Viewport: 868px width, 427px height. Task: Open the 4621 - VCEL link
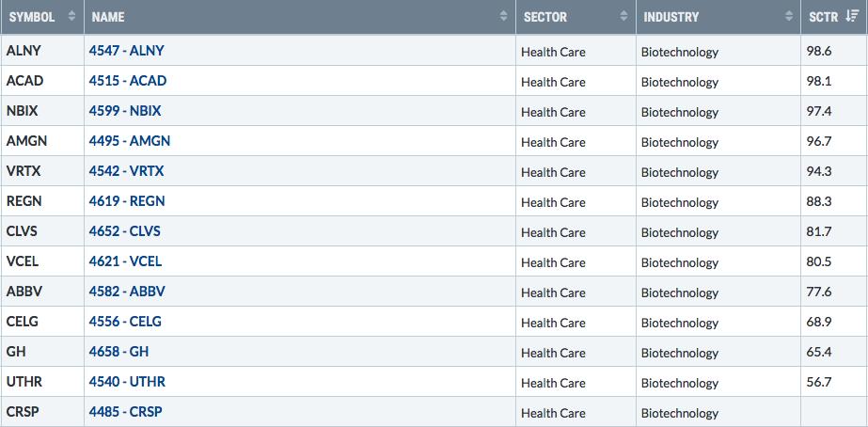(x=125, y=261)
